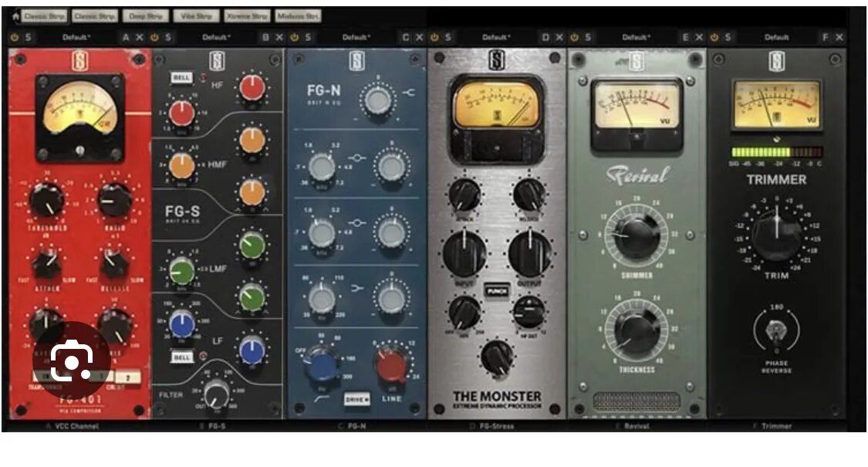Click the orange HMF frequency knob on FG-S
868x467 pixels.
tap(182, 166)
